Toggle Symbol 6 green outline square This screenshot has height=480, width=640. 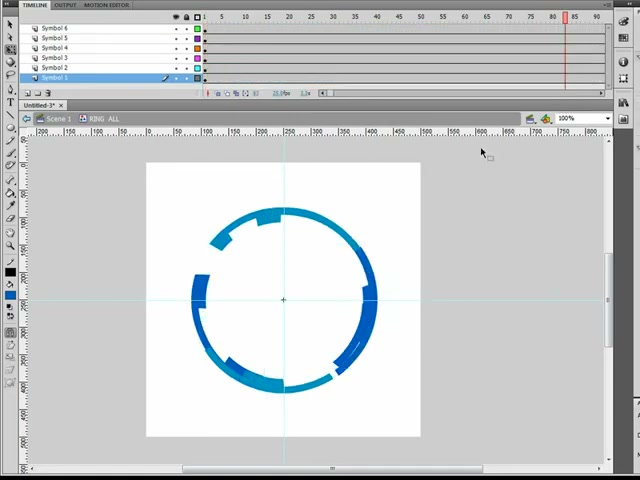point(198,29)
